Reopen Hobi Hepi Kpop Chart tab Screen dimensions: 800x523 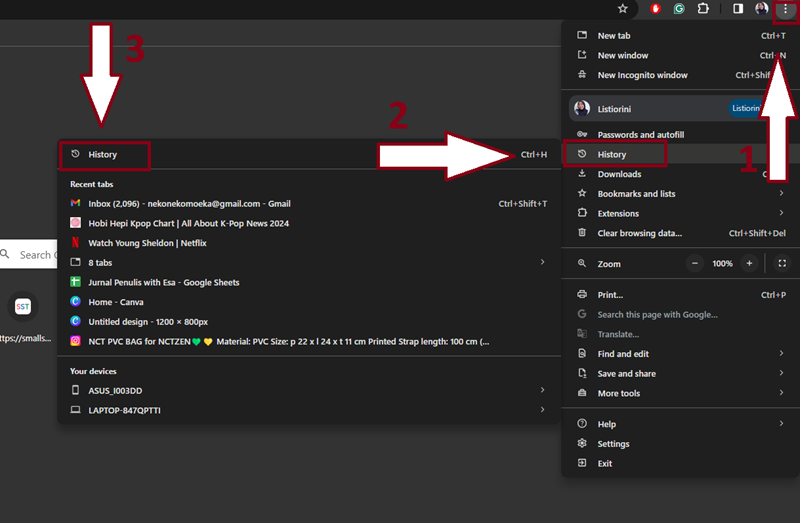point(309,223)
